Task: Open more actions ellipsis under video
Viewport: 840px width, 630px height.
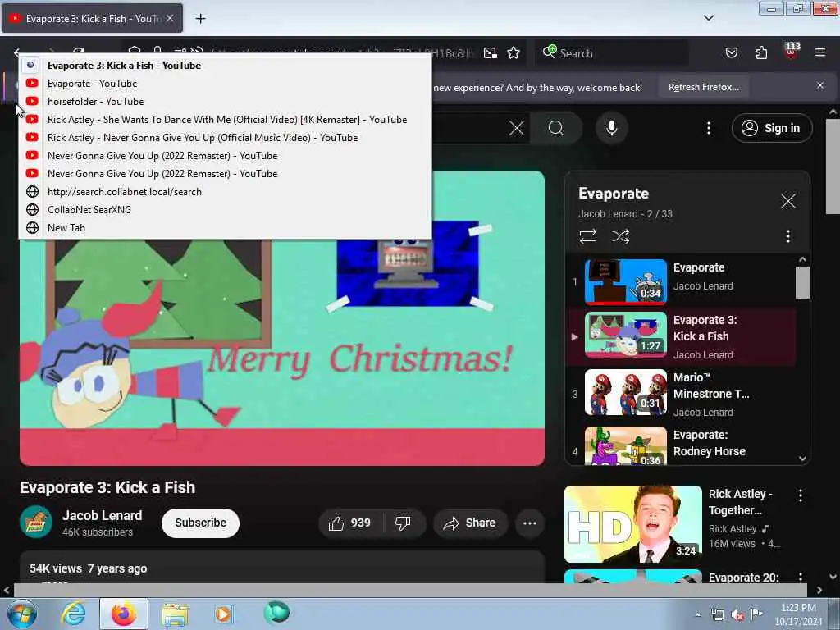Action: [530, 523]
